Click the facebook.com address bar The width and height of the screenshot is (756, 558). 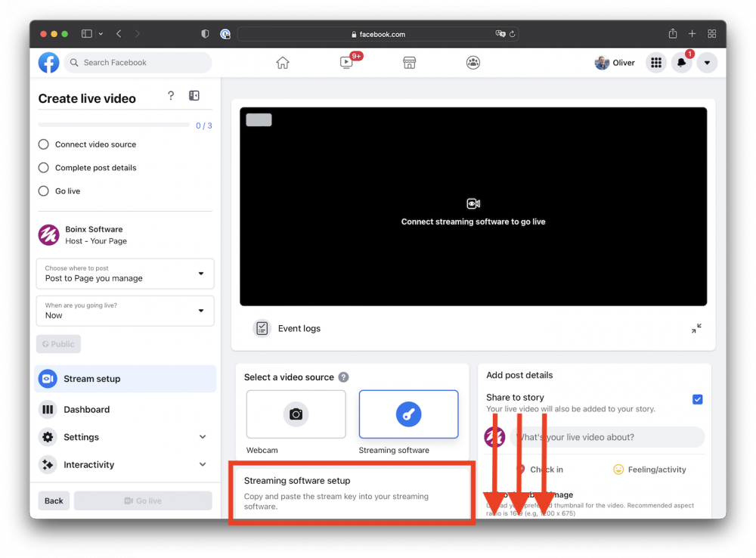click(378, 34)
